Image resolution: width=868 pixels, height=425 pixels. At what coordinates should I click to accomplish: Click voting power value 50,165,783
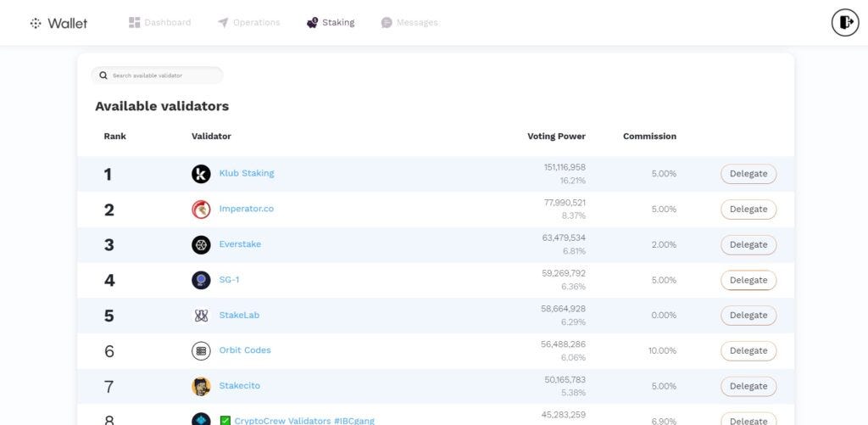[x=565, y=379]
